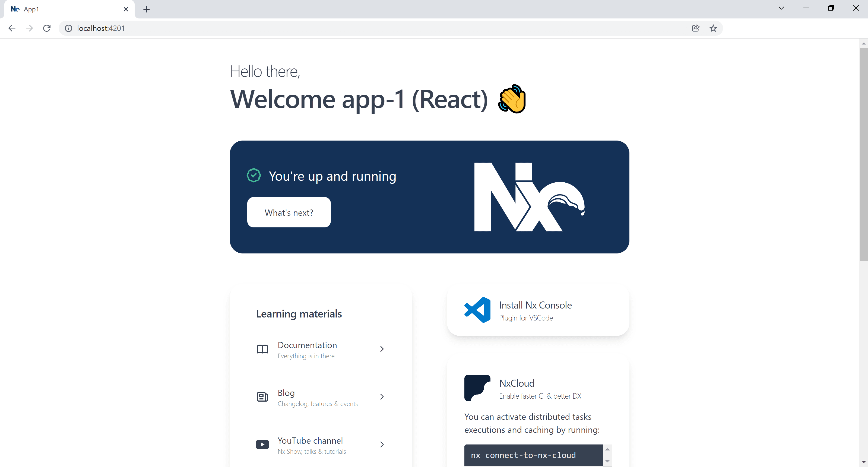This screenshot has height=467, width=868.
Task: Open a new tab with the plus button
Action: (146, 9)
